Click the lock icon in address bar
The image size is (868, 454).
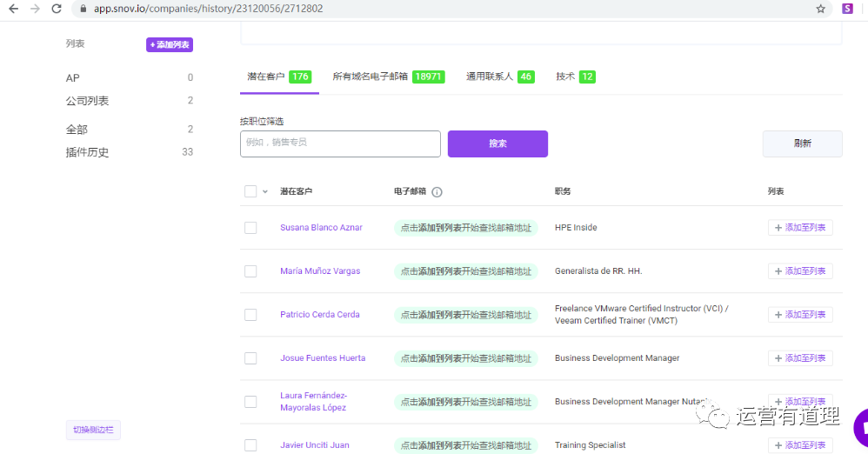(83, 9)
